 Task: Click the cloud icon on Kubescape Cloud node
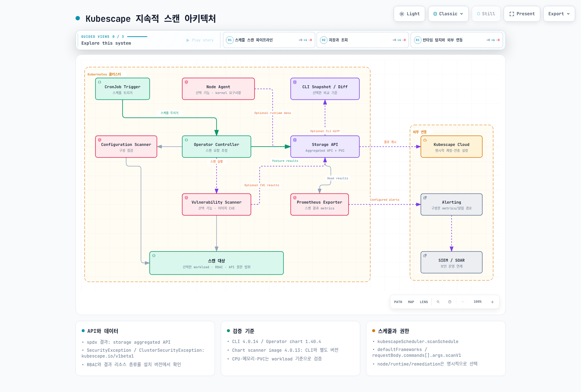[425, 140]
